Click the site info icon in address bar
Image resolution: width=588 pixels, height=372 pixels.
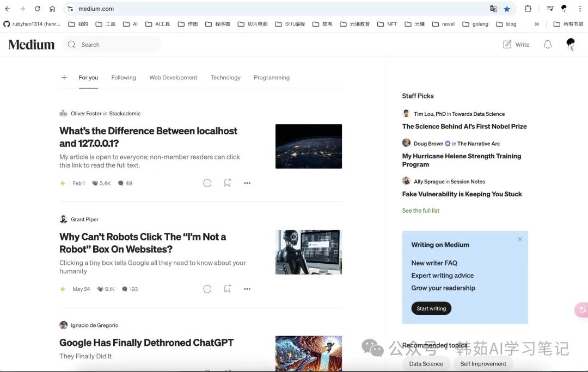70,9
